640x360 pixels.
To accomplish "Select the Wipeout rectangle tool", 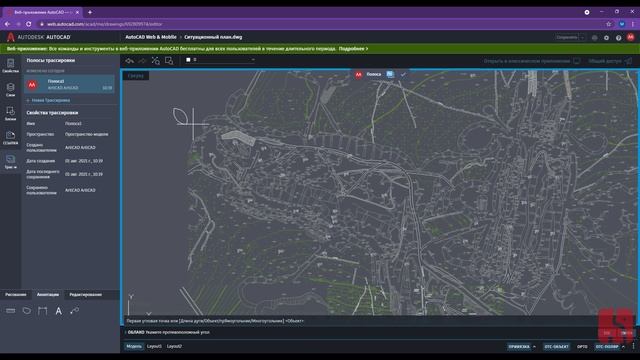I will (11, 311).
